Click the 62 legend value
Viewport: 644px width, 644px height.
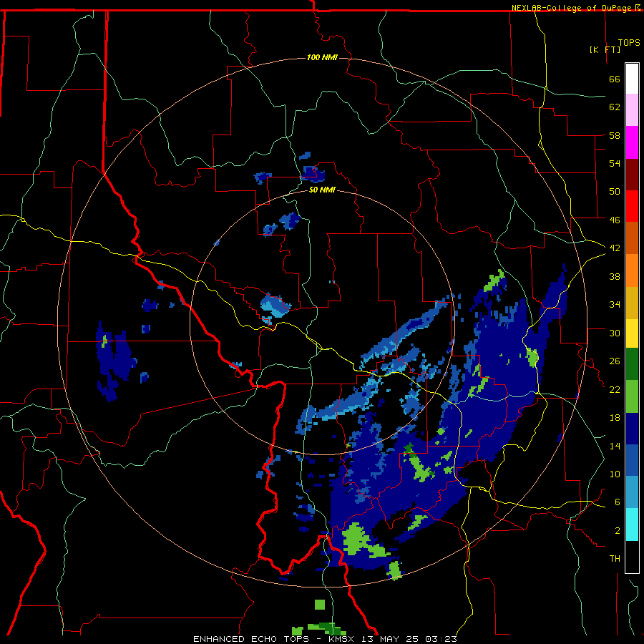(615, 107)
